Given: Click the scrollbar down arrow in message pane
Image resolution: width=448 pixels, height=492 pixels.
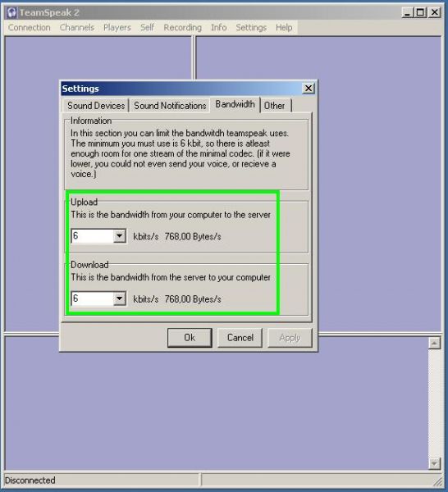Looking at the screenshot, I should [x=434, y=463].
